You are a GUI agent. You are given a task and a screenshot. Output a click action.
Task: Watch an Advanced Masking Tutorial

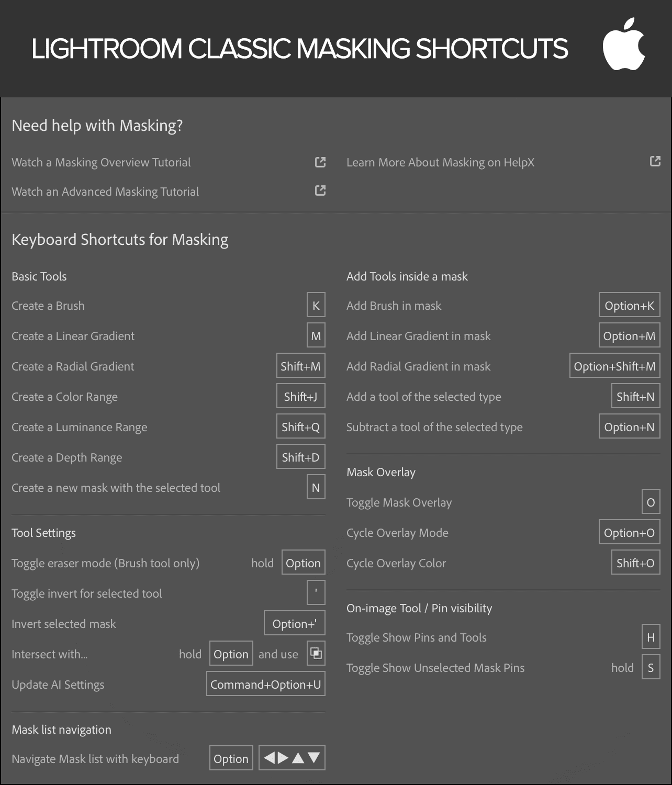click(x=105, y=192)
